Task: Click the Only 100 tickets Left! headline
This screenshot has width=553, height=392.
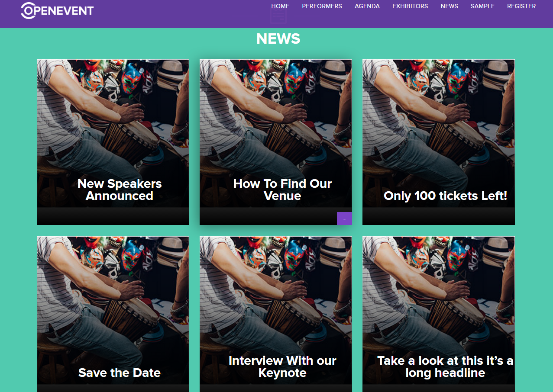Action: pyautogui.click(x=445, y=196)
